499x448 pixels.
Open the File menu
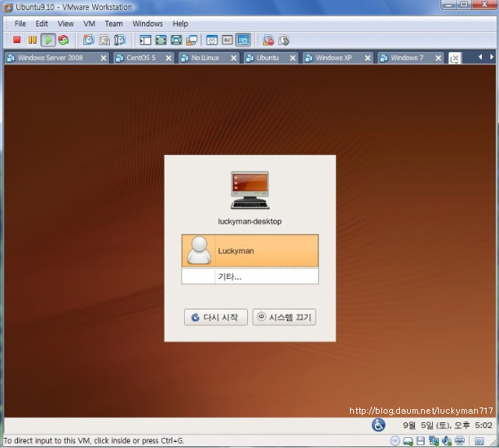20,24
